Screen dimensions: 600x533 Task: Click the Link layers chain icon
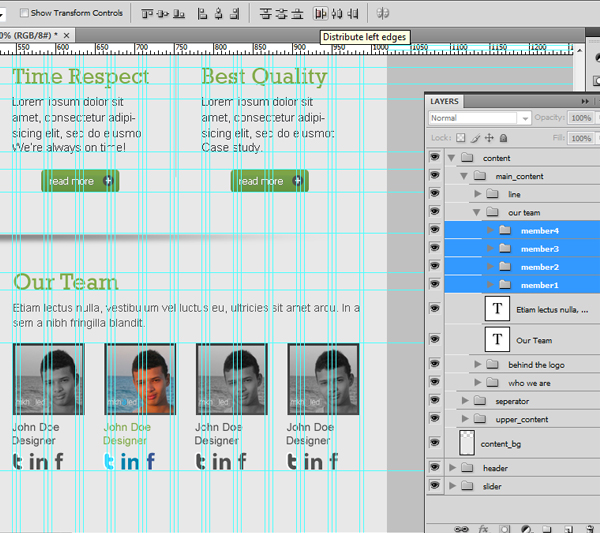tap(461, 529)
